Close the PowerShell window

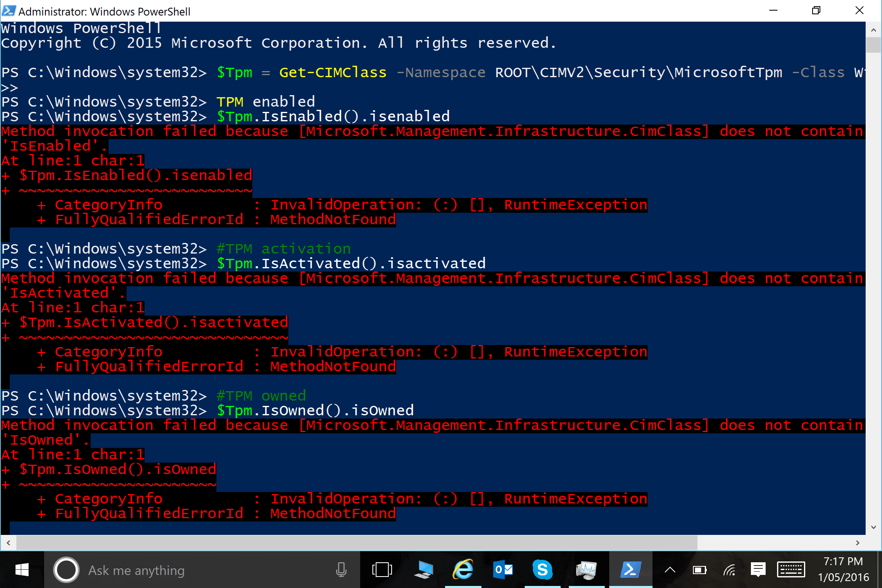coord(859,11)
